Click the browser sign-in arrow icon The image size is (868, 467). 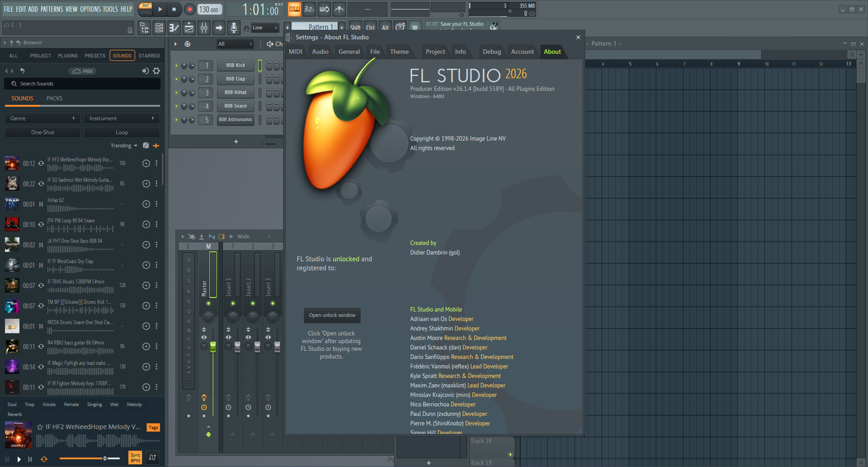145,71
